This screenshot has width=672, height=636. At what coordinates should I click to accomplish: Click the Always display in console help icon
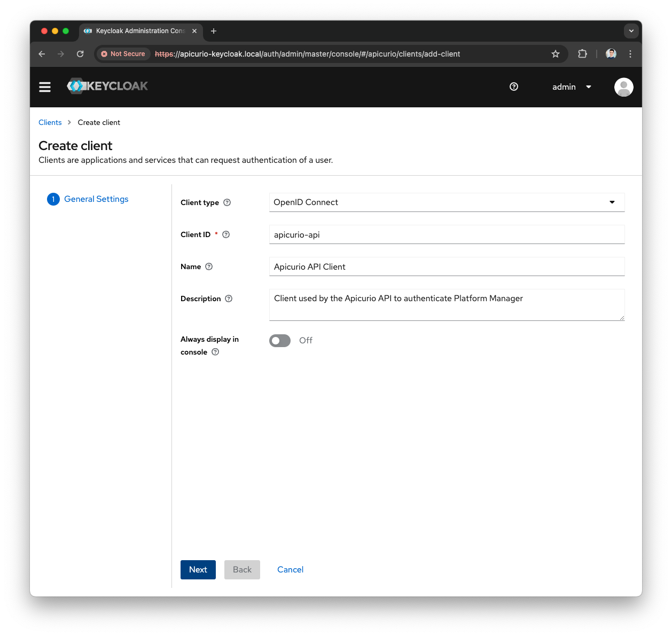[x=215, y=352]
